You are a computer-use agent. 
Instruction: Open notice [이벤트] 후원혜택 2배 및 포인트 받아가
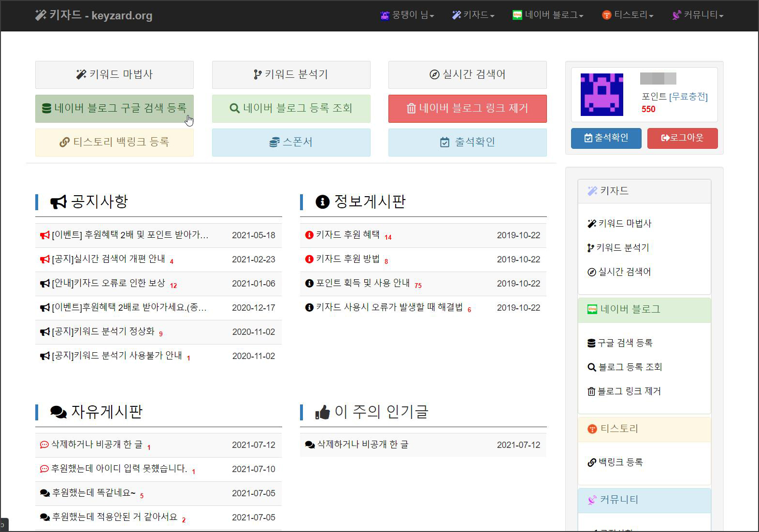[x=130, y=235]
